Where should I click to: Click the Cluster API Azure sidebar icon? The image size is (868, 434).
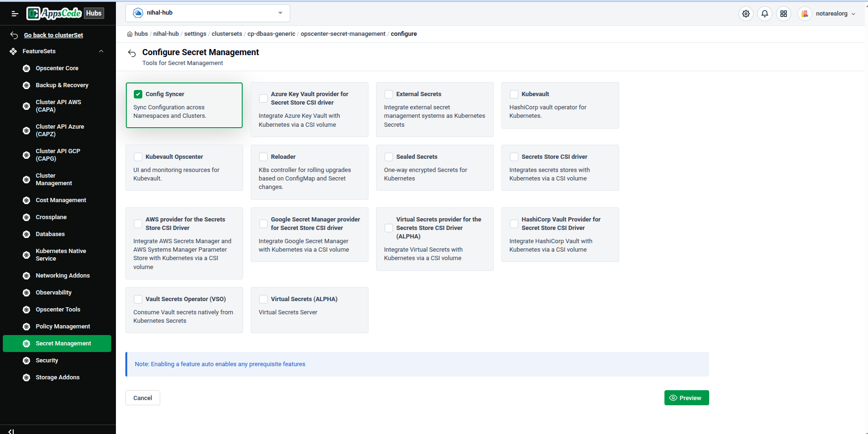click(26, 131)
